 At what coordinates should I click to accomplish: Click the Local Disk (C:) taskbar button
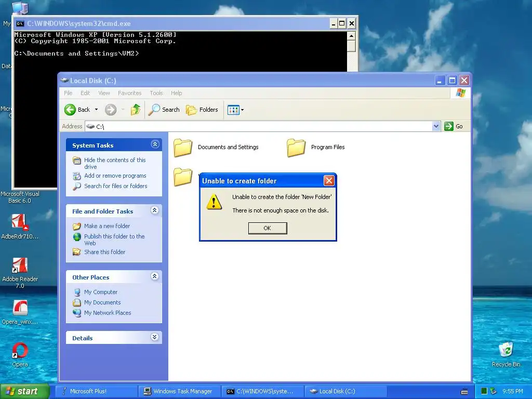345,391
